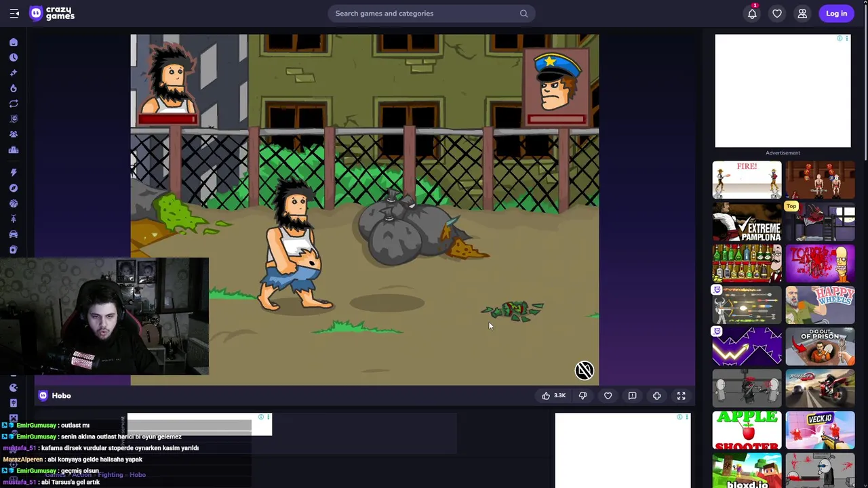Click the Hobo title in the game bar

coord(61,396)
